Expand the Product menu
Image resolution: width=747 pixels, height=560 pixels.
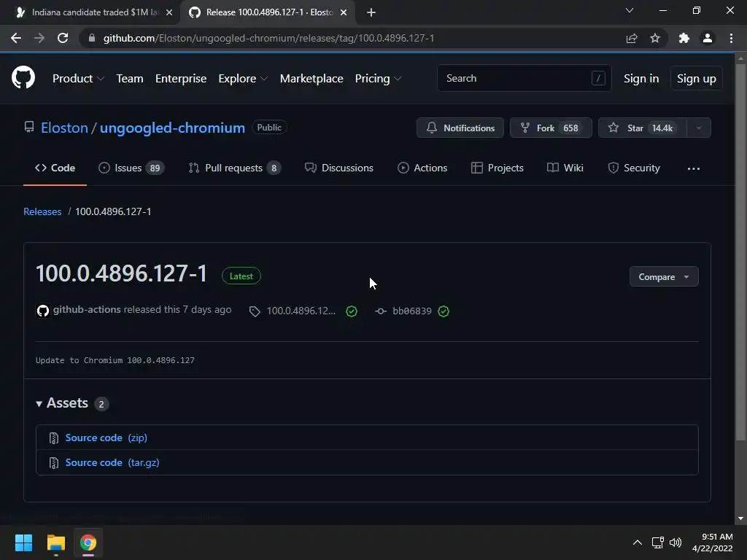click(x=78, y=79)
